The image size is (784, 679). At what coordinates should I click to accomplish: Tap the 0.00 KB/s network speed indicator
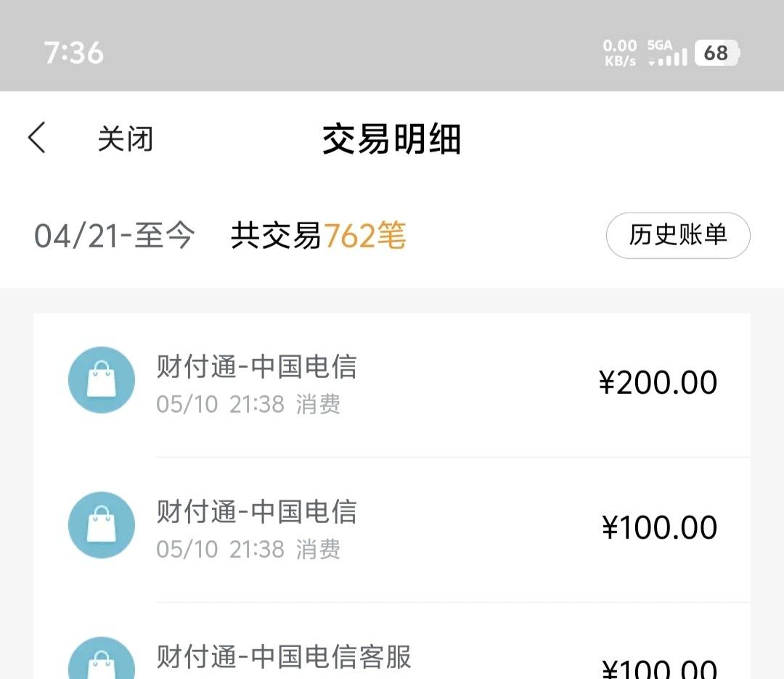tap(620, 52)
